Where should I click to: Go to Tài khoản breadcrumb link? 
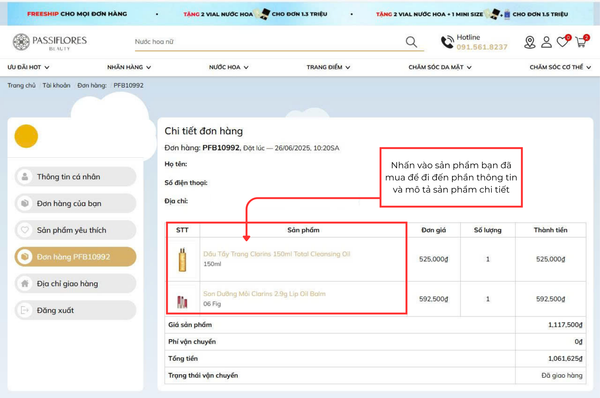pos(56,85)
